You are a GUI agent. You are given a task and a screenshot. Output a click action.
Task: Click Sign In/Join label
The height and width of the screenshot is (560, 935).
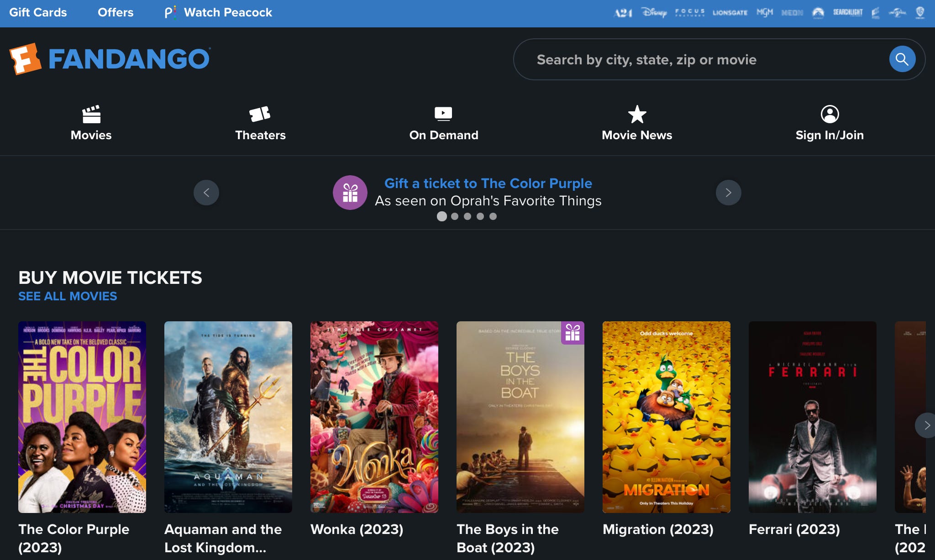coord(830,135)
